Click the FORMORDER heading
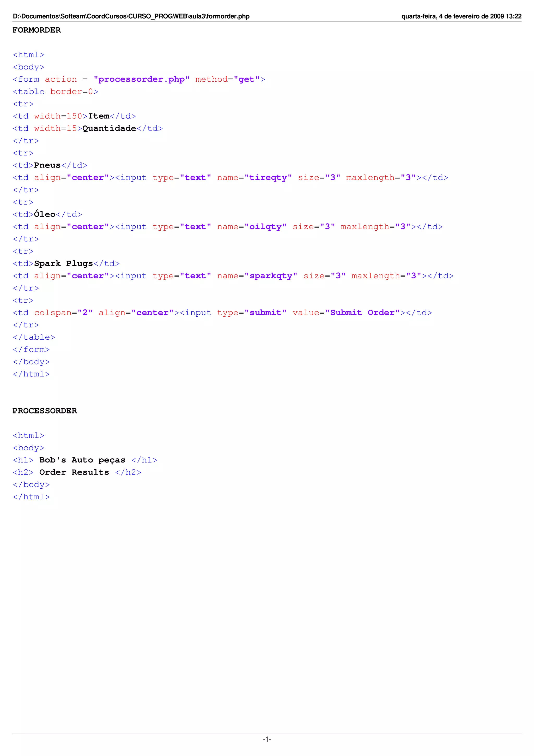 [x=37, y=30]
